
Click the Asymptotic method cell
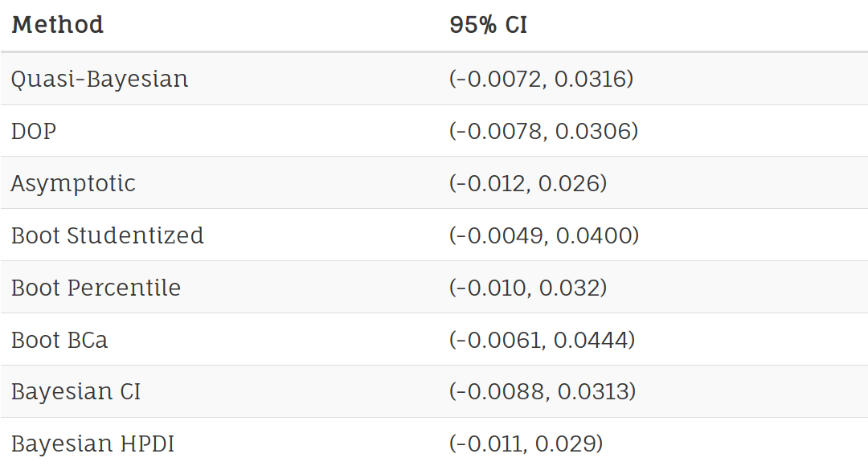73,183
